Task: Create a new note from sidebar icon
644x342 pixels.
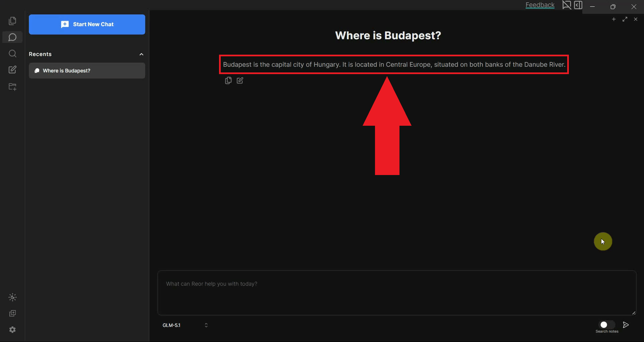Action: coord(12,70)
